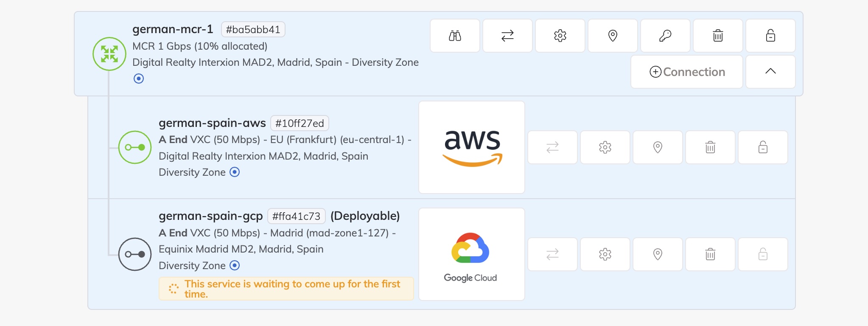The width and height of the screenshot is (868, 326).
Task: Collapse the german-mcr-1 panel with the chevron
Action: coord(770,72)
